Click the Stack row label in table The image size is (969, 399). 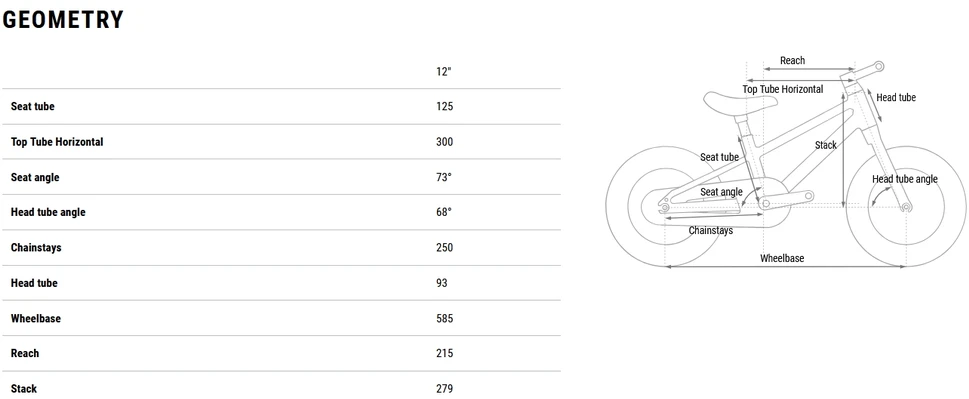[x=23, y=388]
